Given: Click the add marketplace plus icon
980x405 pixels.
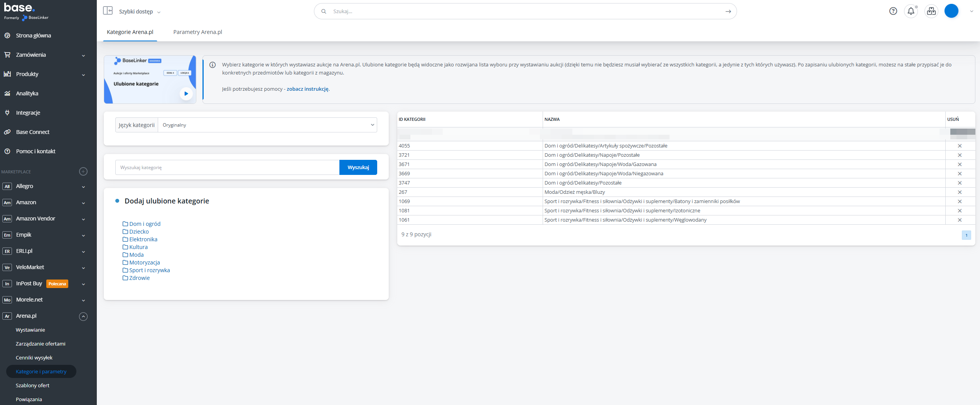Looking at the screenshot, I should tap(83, 171).
